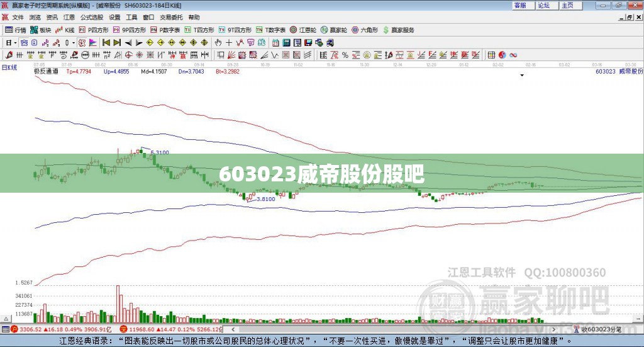Click the first yellow diamond arrow icon
The image size is (644, 347).
[x=150, y=42]
